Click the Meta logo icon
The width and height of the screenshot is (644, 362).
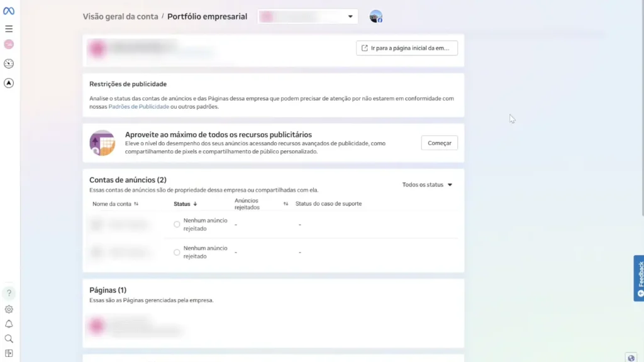(9, 11)
